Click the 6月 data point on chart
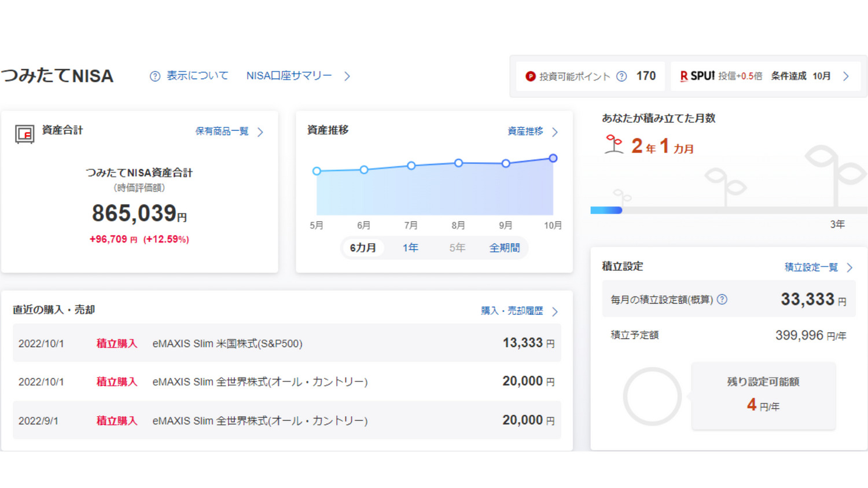The image size is (868, 488). (x=364, y=170)
